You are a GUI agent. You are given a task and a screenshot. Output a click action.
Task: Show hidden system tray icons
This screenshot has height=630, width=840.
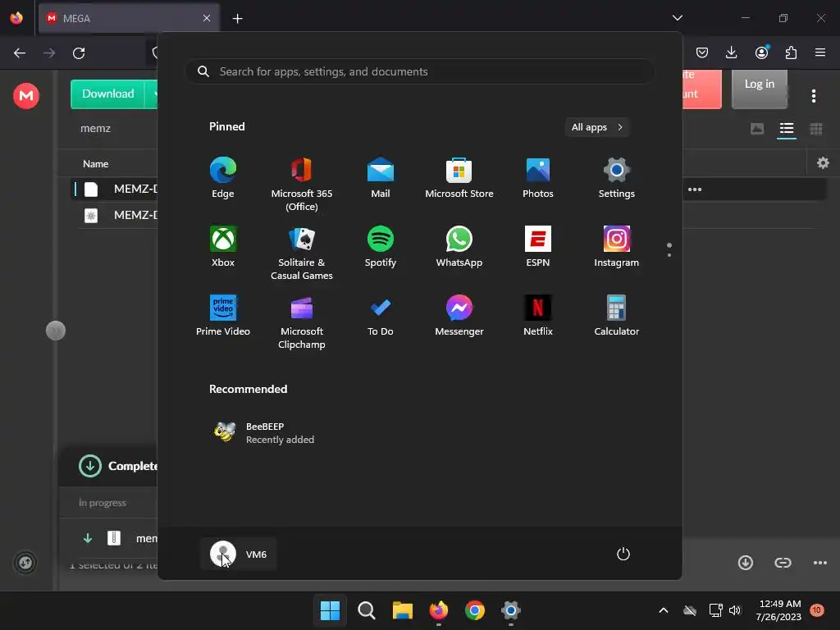click(x=663, y=610)
